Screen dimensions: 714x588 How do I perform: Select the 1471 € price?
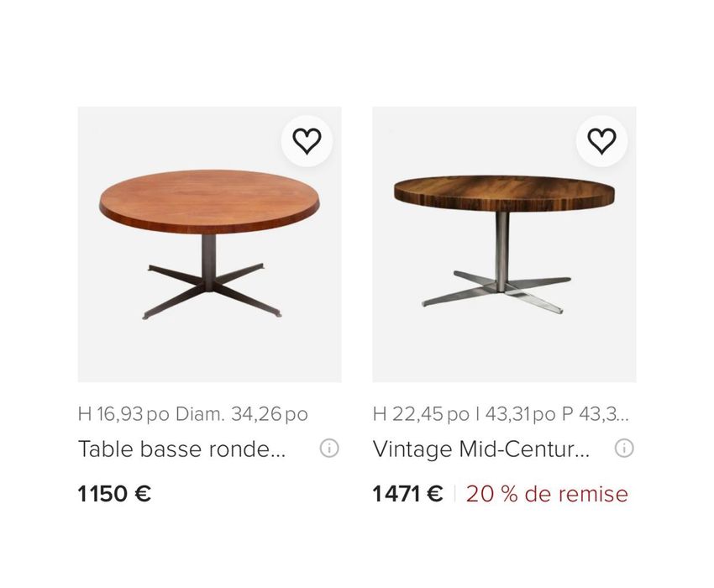pos(407,494)
